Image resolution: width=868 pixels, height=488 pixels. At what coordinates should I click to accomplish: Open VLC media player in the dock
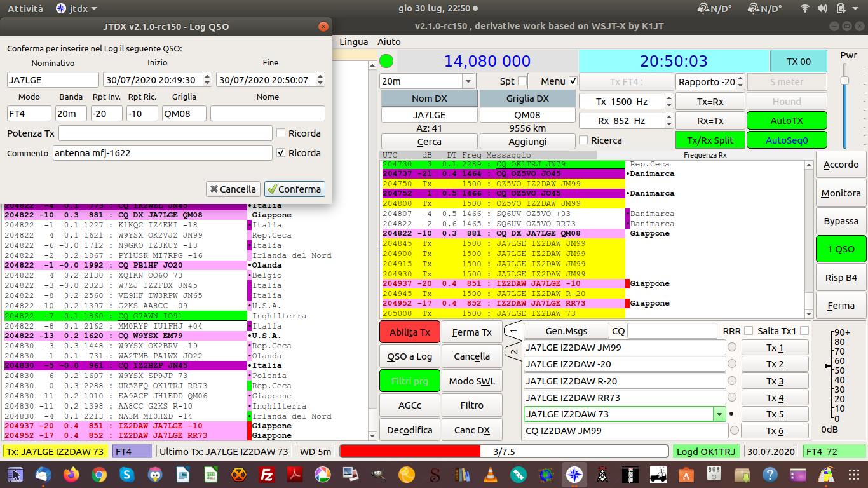[491, 474]
